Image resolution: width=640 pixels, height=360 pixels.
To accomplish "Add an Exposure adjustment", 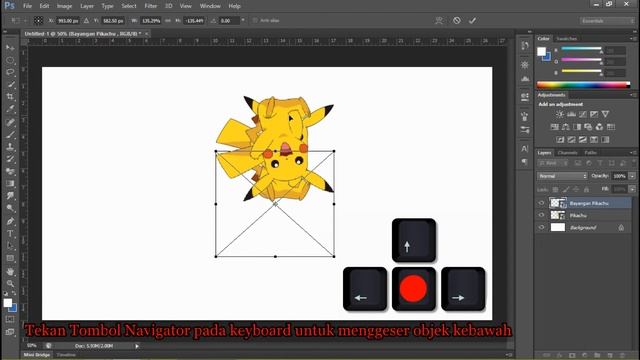I will point(594,114).
